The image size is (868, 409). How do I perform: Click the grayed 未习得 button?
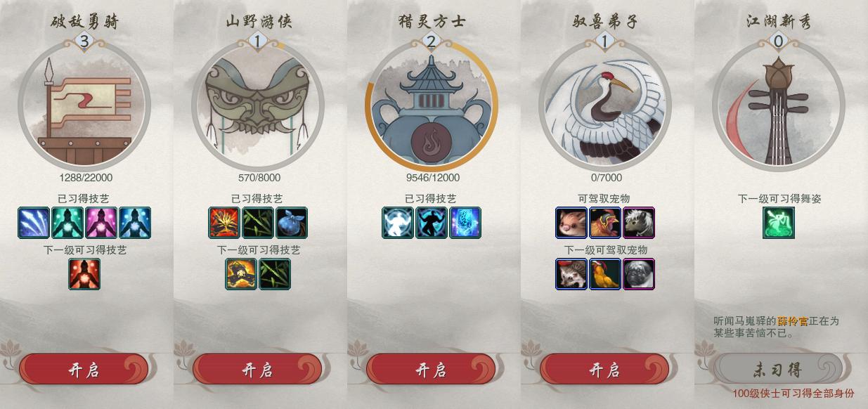tap(778, 370)
